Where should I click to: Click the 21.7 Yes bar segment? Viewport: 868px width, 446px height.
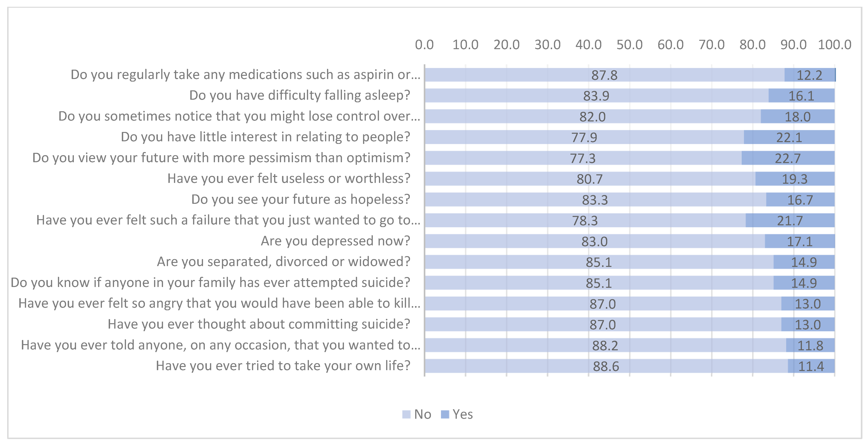(790, 221)
